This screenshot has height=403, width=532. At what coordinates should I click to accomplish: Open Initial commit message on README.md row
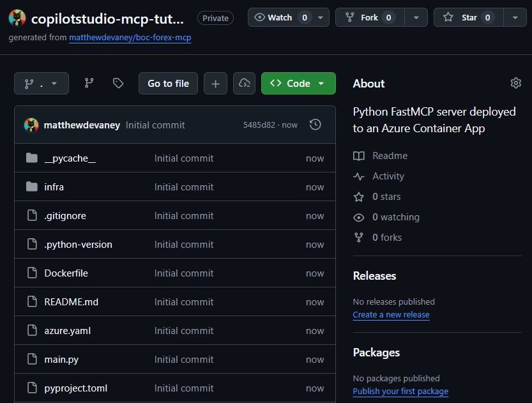(x=184, y=302)
